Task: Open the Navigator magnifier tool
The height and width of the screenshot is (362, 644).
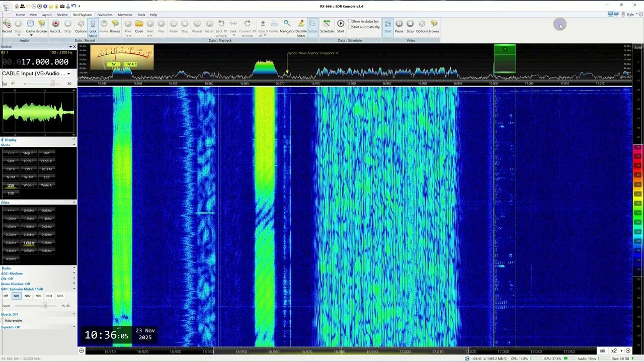Action: point(287,25)
